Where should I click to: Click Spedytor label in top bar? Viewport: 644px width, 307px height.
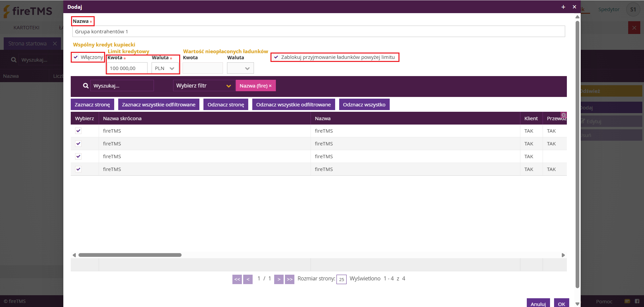[609, 9]
